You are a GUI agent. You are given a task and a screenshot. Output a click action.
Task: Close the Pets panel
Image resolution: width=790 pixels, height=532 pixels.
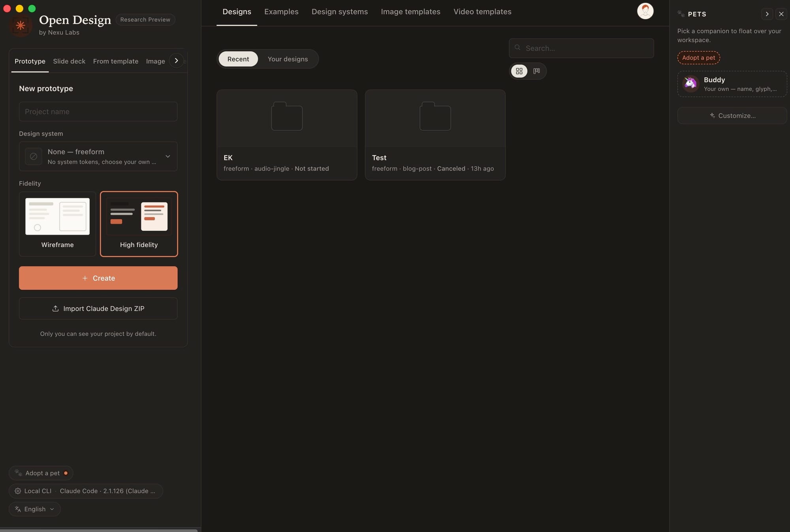coord(781,14)
